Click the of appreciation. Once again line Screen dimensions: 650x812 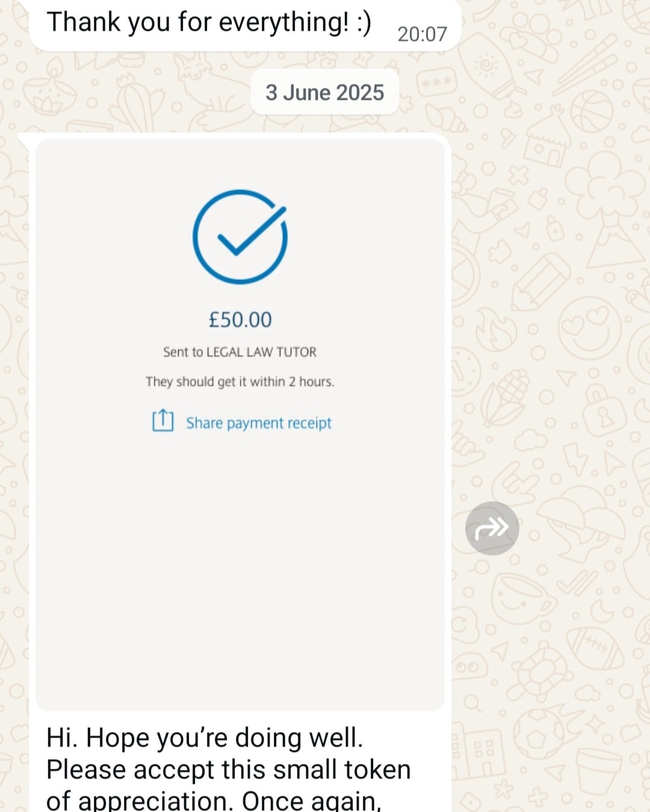pyautogui.click(x=214, y=800)
